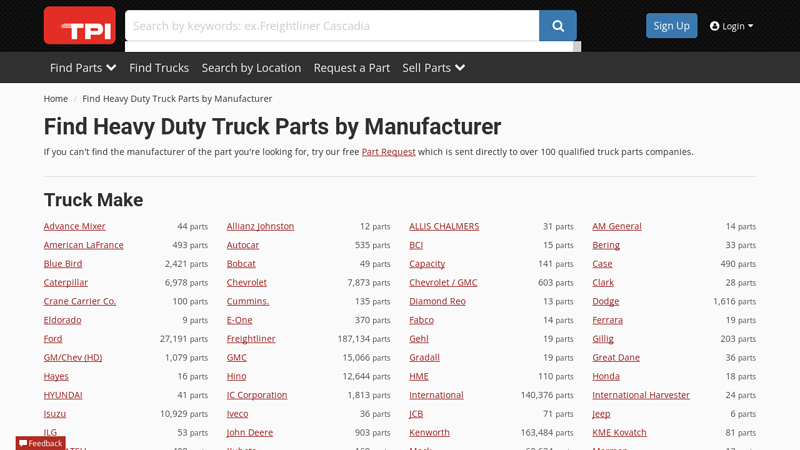The image size is (800, 450).
Task: Select Chevrolet / GMC make
Action: click(x=443, y=283)
